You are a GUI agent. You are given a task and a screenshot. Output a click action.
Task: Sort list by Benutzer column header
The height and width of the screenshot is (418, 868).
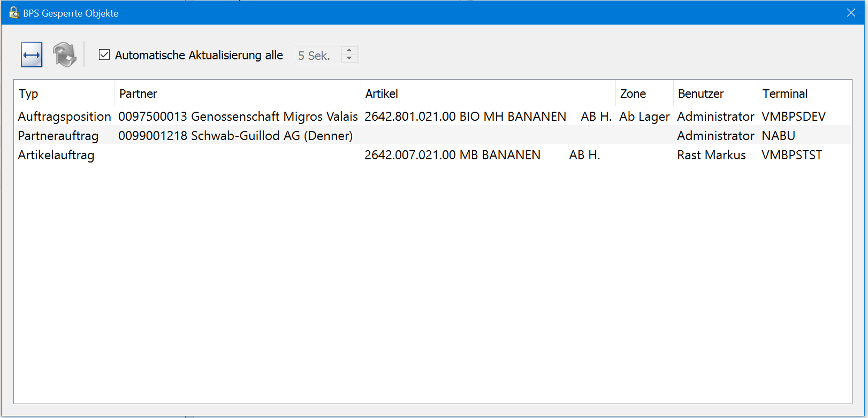click(x=701, y=94)
